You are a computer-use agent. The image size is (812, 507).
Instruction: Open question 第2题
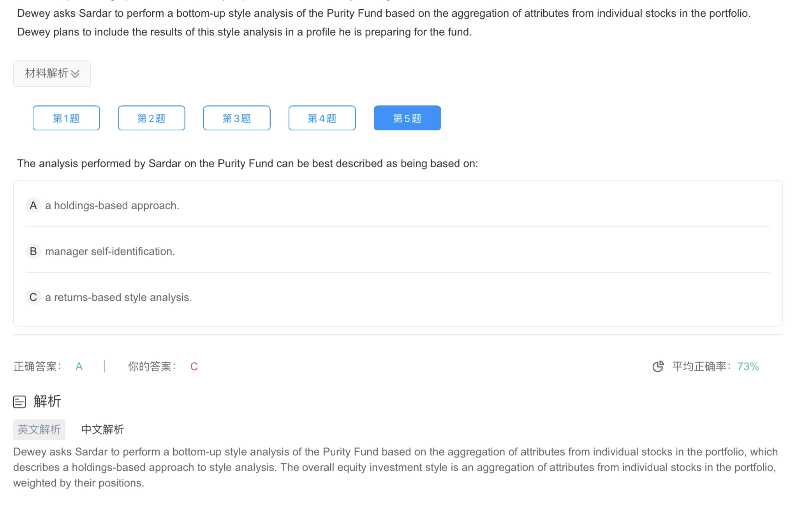[151, 118]
